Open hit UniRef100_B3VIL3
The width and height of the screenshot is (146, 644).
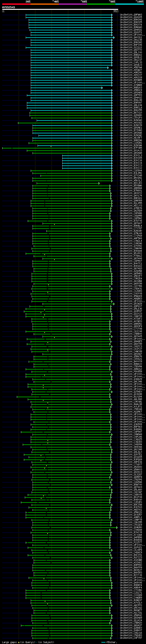[131, 156]
